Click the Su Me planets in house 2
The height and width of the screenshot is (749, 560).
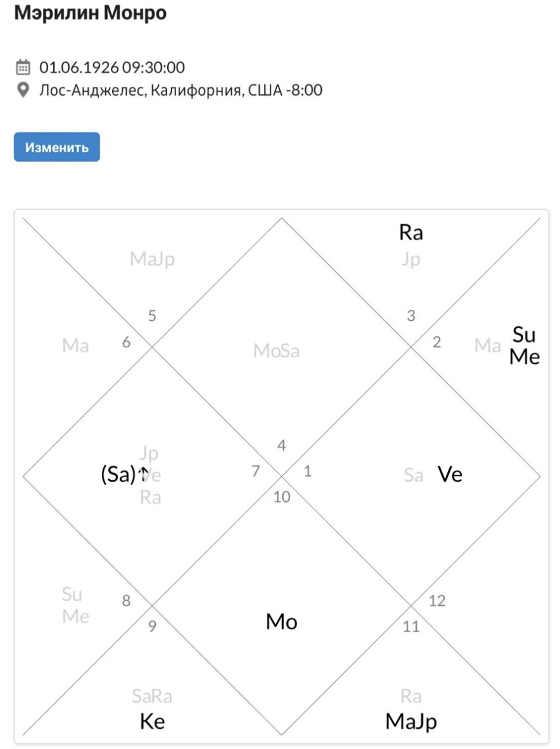pos(524,346)
